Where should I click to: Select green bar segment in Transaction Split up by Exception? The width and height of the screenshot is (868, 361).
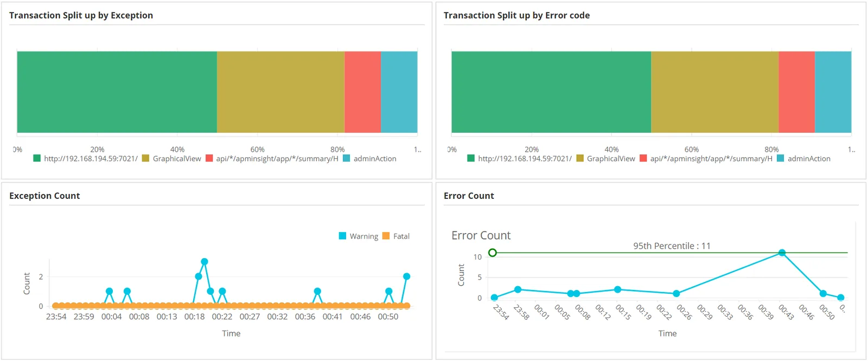(x=117, y=92)
